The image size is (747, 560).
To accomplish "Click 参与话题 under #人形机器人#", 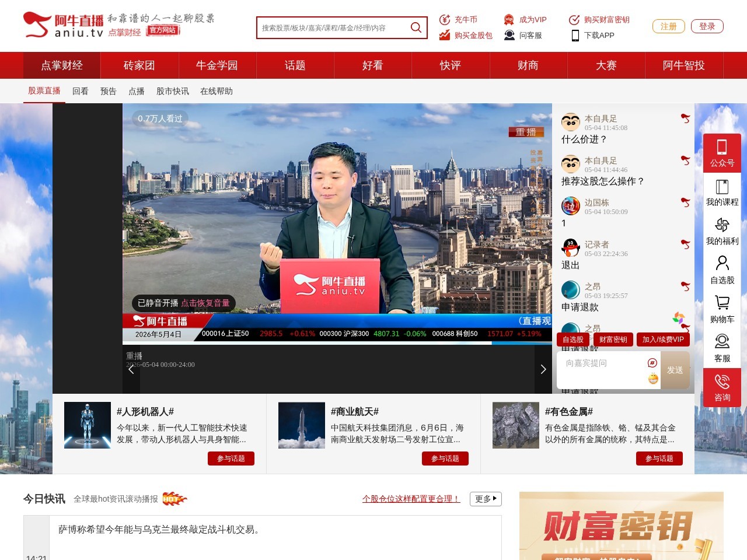I will [x=231, y=459].
